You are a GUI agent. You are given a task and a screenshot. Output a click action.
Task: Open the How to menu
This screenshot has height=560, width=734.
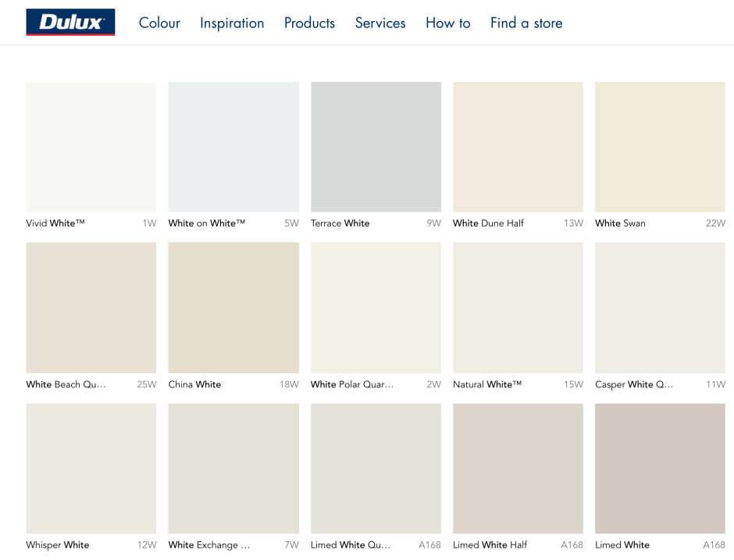click(447, 23)
